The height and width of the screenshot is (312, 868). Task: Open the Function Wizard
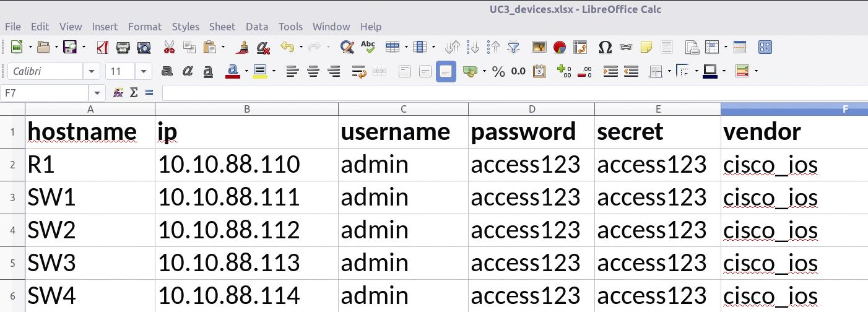(118, 93)
